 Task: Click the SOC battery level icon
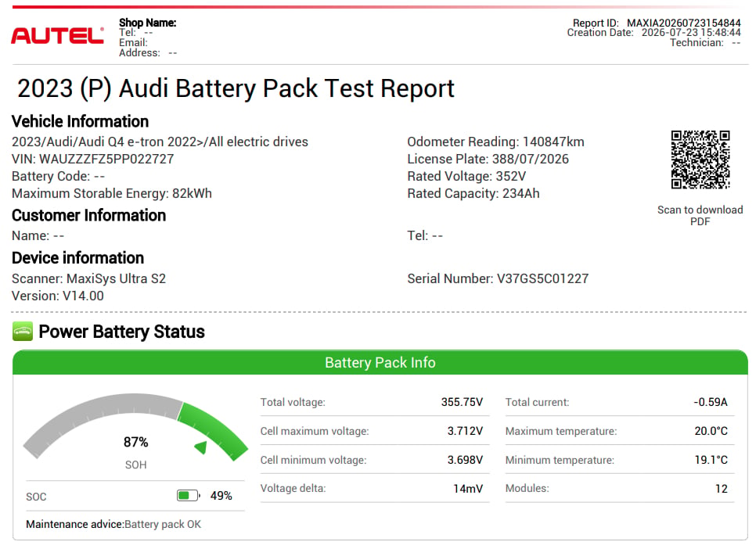pyautogui.click(x=189, y=496)
